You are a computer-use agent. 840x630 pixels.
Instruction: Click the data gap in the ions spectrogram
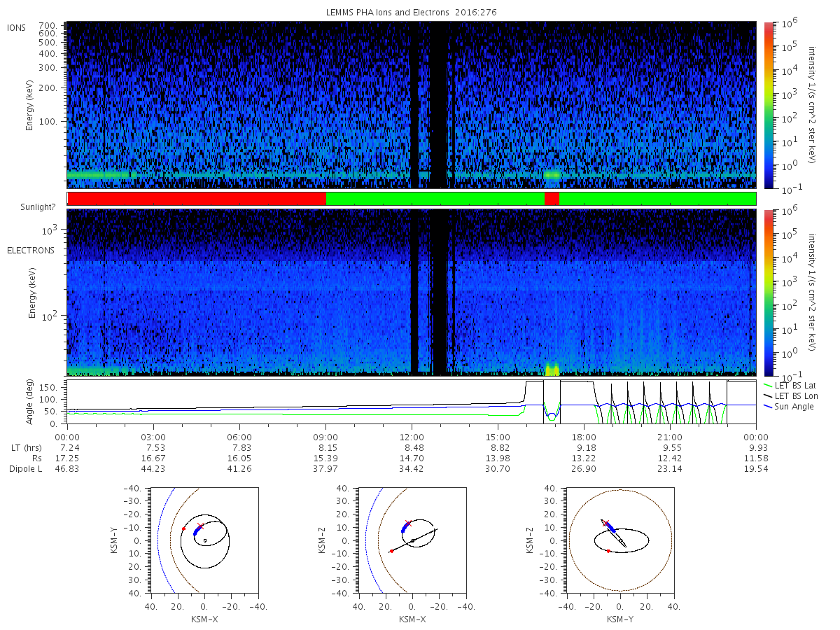click(x=438, y=105)
